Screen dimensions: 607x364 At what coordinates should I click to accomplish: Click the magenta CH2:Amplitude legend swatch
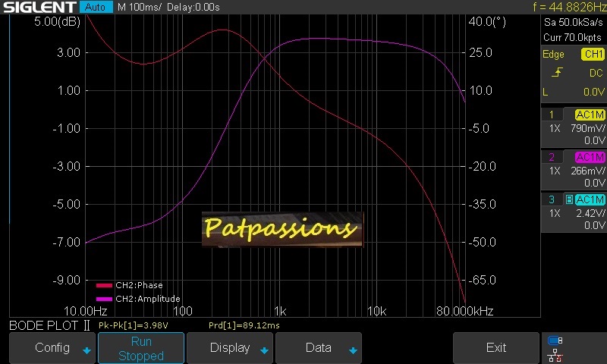point(104,299)
